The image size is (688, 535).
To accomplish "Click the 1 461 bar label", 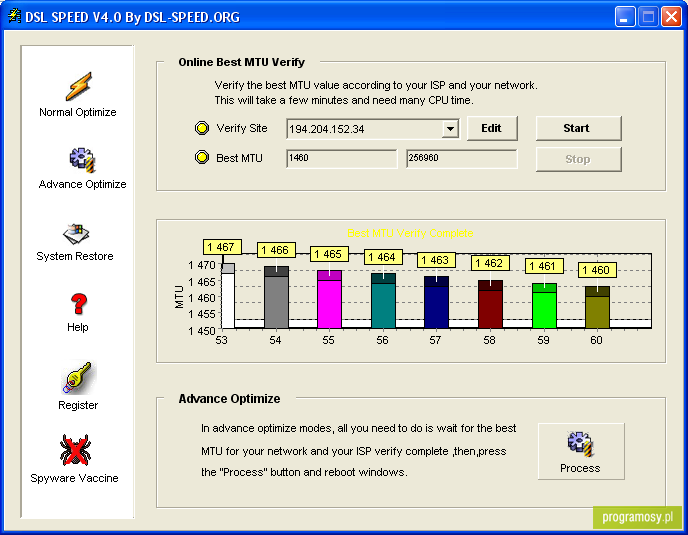I will (x=544, y=266).
